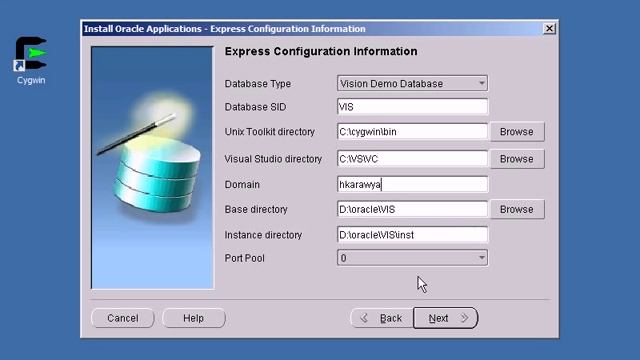Viewport: 640px width, 360px height.
Task: Go Back to the previous step
Action: tap(382, 318)
